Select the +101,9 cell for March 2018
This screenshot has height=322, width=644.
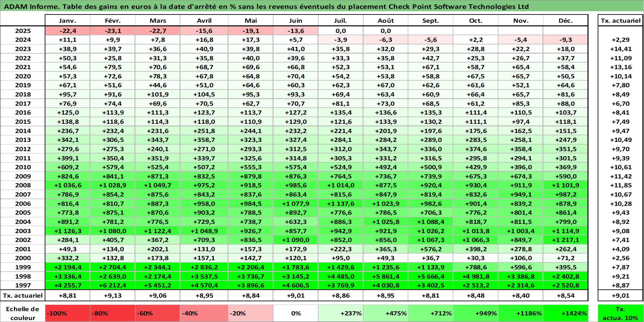pos(157,94)
